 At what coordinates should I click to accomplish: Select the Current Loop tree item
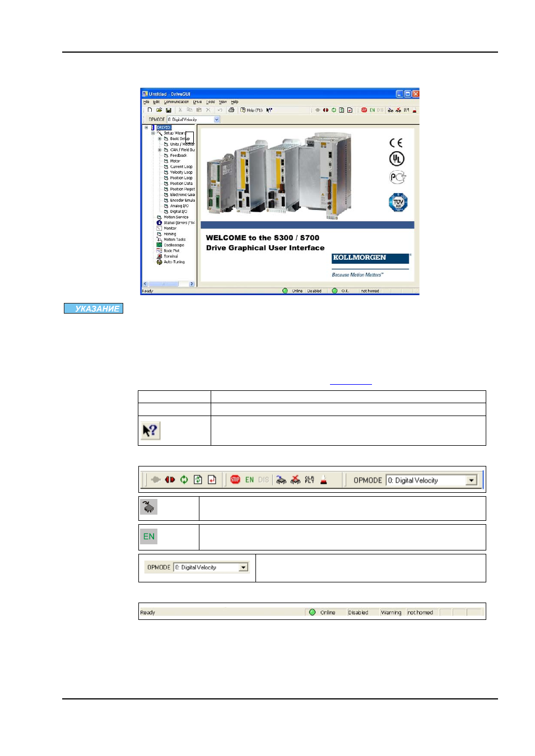click(x=181, y=167)
